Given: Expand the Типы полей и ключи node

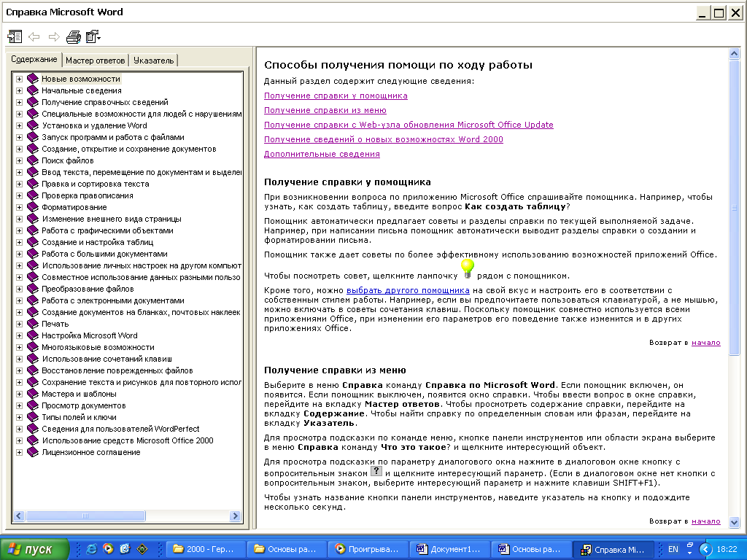Looking at the screenshot, I should (x=19, y=417).
